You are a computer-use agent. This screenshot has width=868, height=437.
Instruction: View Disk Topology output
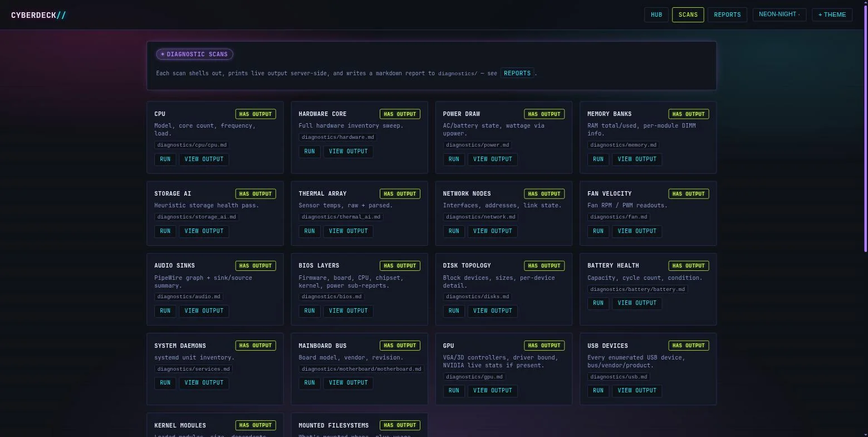pyautogui.click(x=493, y=310)
